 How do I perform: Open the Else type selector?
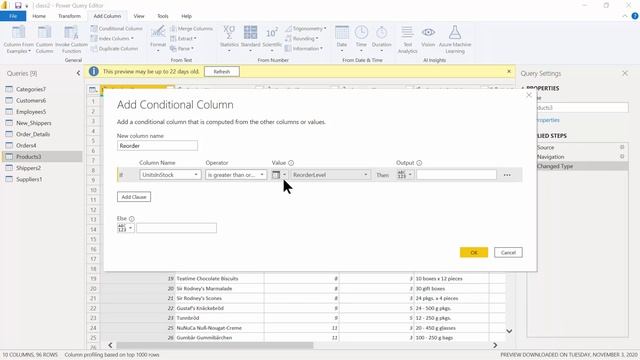[x=125, y=228]
